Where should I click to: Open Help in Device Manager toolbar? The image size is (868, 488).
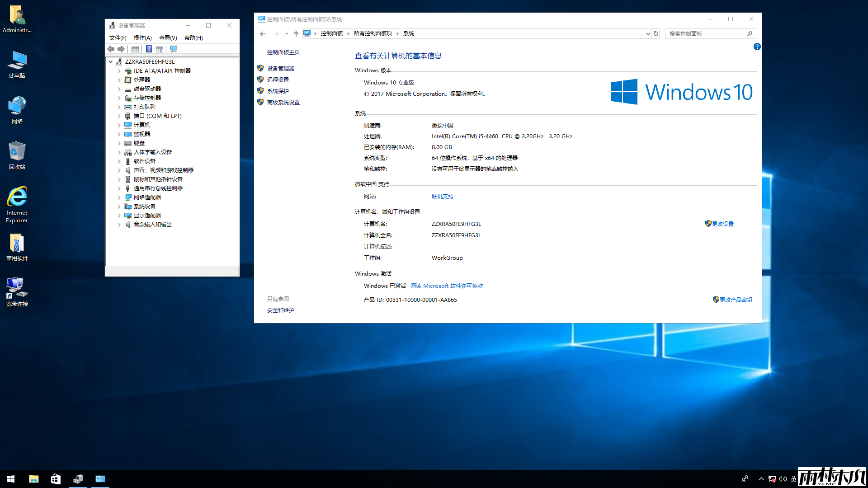click(x=193, y=38)
